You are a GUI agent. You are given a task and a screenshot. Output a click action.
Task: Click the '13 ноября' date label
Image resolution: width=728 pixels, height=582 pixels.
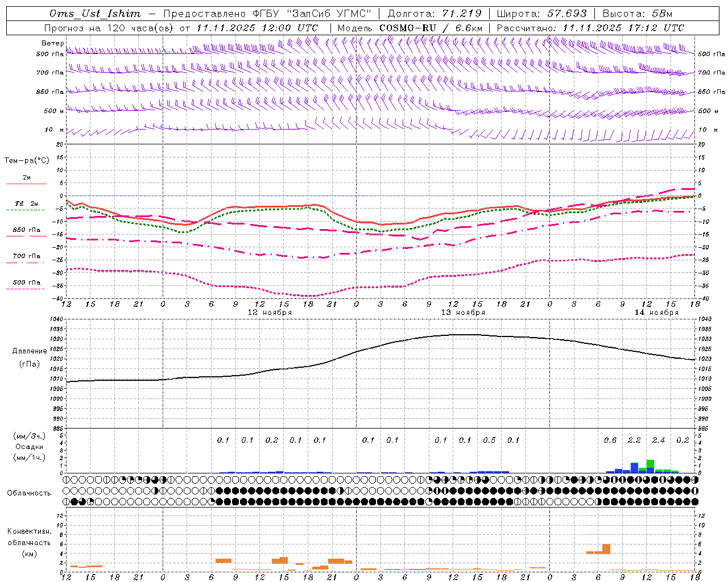(463, 313)
